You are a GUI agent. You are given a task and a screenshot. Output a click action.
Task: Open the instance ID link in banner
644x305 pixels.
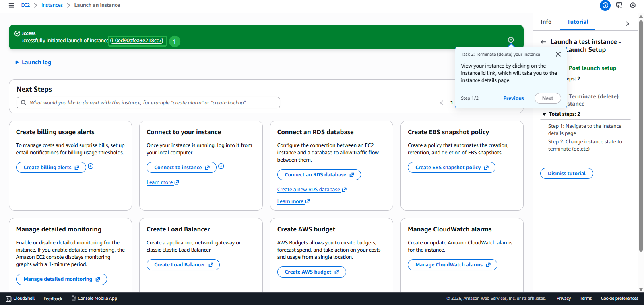[x=137, y=41]
